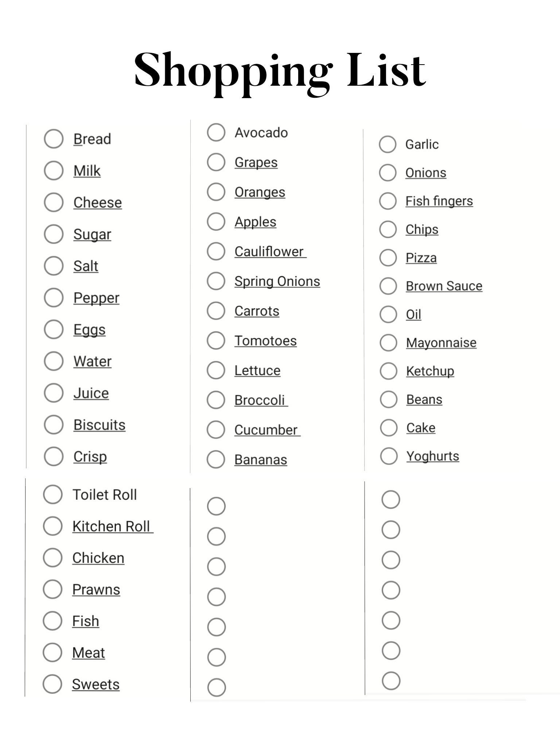560x747 pixels.
Task: Tick the circle next to Ketchup
Action: click(x=388, y=371)
